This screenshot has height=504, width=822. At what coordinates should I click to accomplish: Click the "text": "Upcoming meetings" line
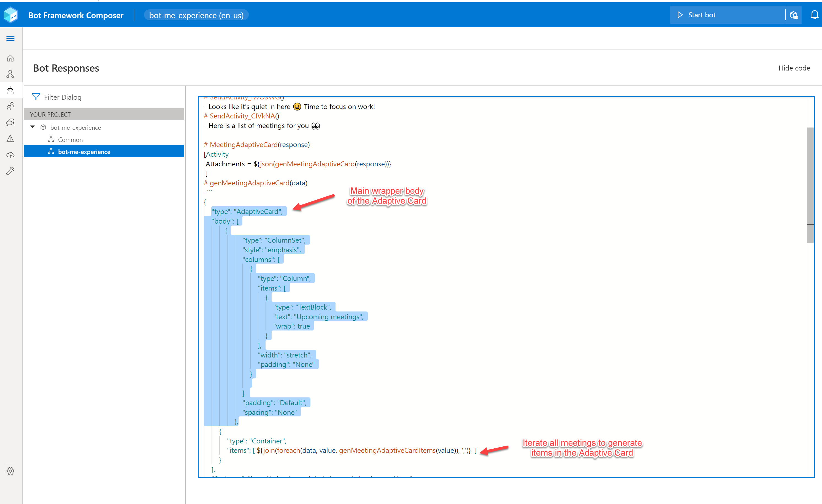coord(318,316)
